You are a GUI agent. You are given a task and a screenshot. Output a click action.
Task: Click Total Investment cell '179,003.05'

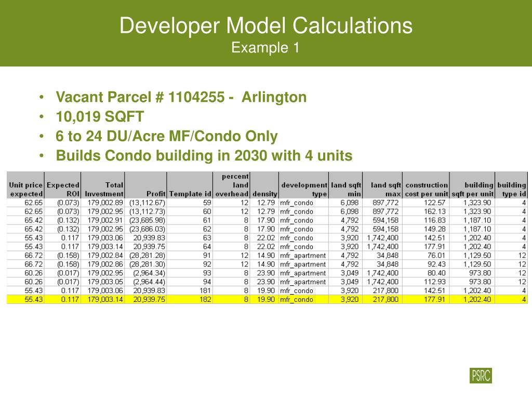(x=103, y=282)
